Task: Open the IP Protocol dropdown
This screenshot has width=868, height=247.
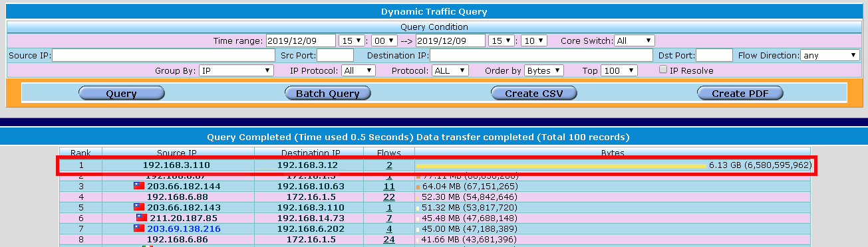Action: pyautogui.click(x=359, y=70)
